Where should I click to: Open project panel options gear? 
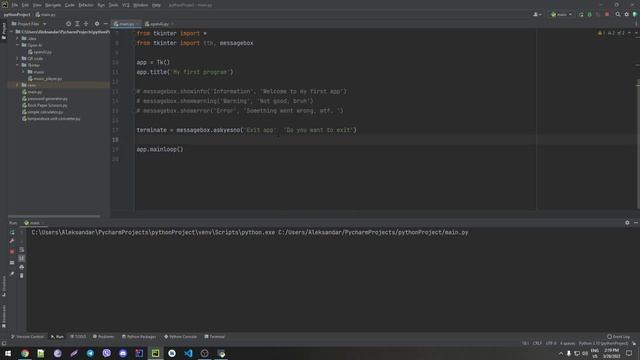tap(97, 24)
